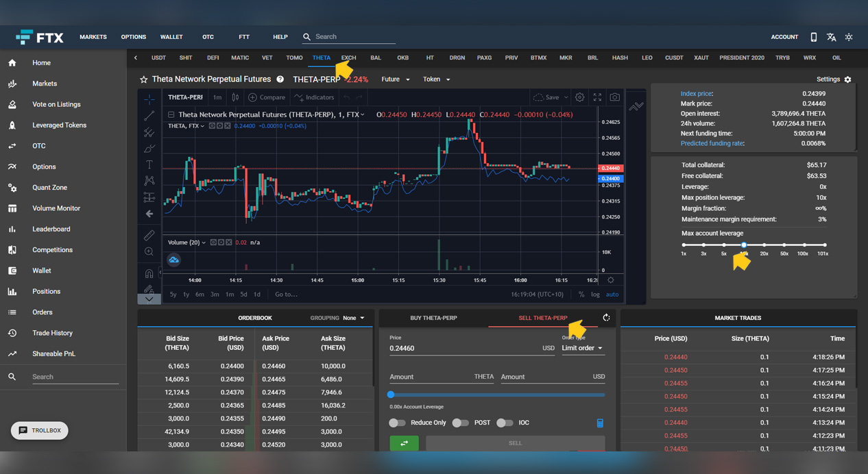The image size is (868, 474).
Task: Select the crosshair cursor tool on the chart
Action: tap(149, 99)
